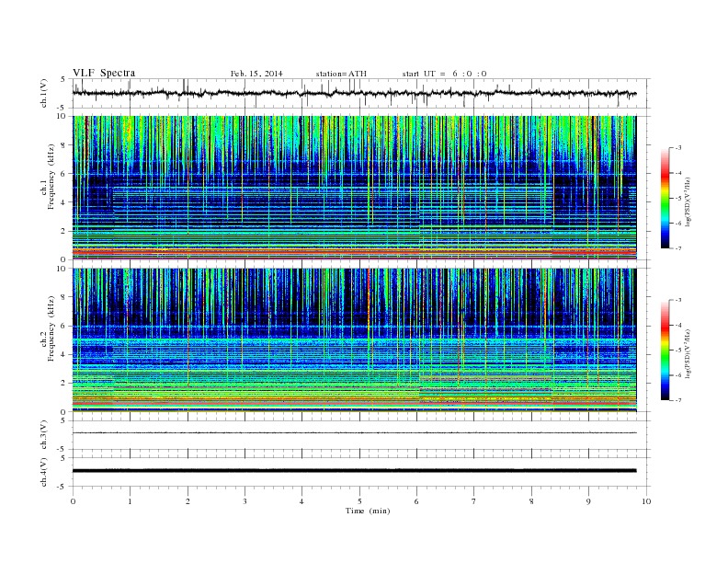The image size is (728, 563).
Task: Click the "-3" label on upper color bar
Action: pyautogui.click(x=677, y=148)
